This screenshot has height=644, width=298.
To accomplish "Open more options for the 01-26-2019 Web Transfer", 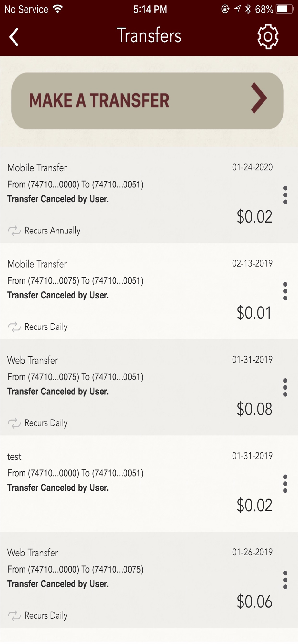I will (x=285, y=580).
